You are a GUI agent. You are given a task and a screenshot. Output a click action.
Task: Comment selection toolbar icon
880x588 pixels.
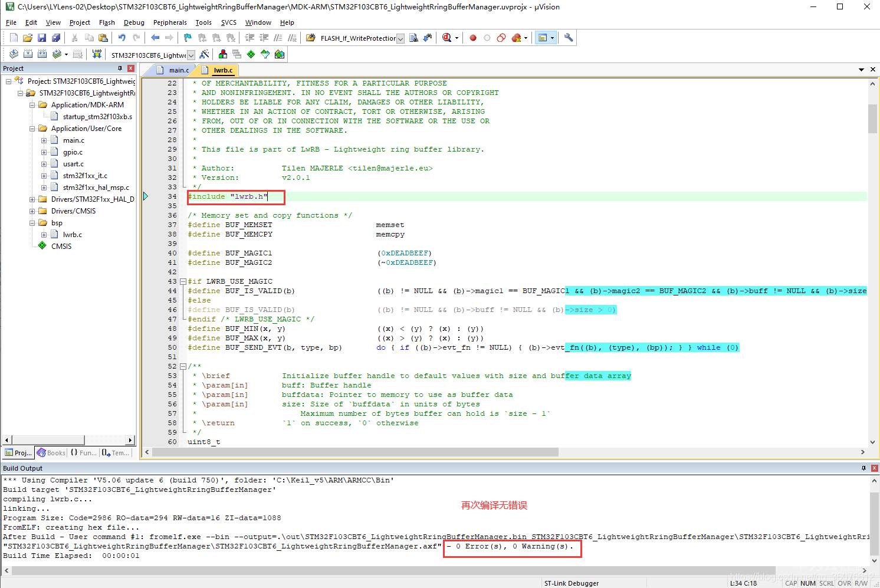pyautogui.click(x=278, y=38)
